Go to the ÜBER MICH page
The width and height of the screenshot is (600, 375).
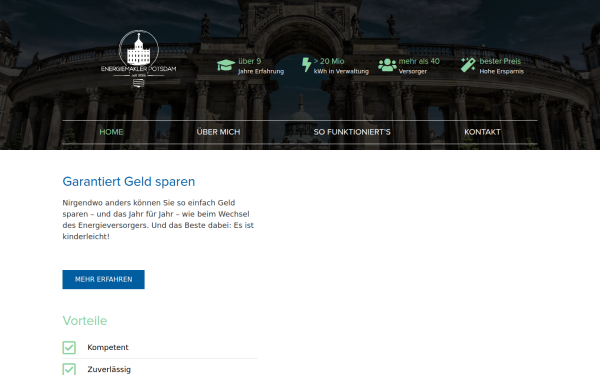(218, 132)
